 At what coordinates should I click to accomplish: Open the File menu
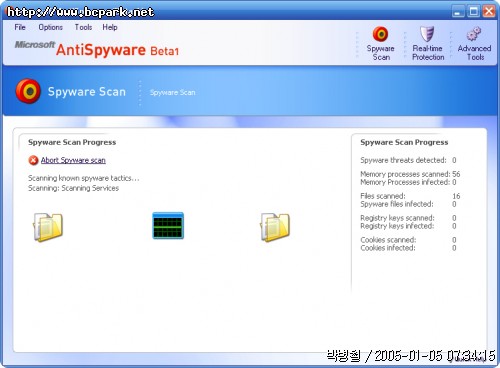(x=20, y=27)
